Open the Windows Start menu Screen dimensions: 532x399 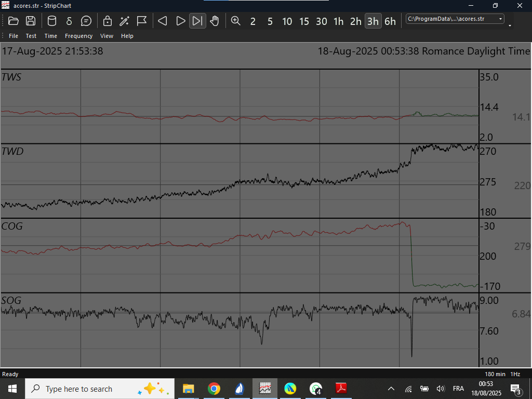point(12,389)
